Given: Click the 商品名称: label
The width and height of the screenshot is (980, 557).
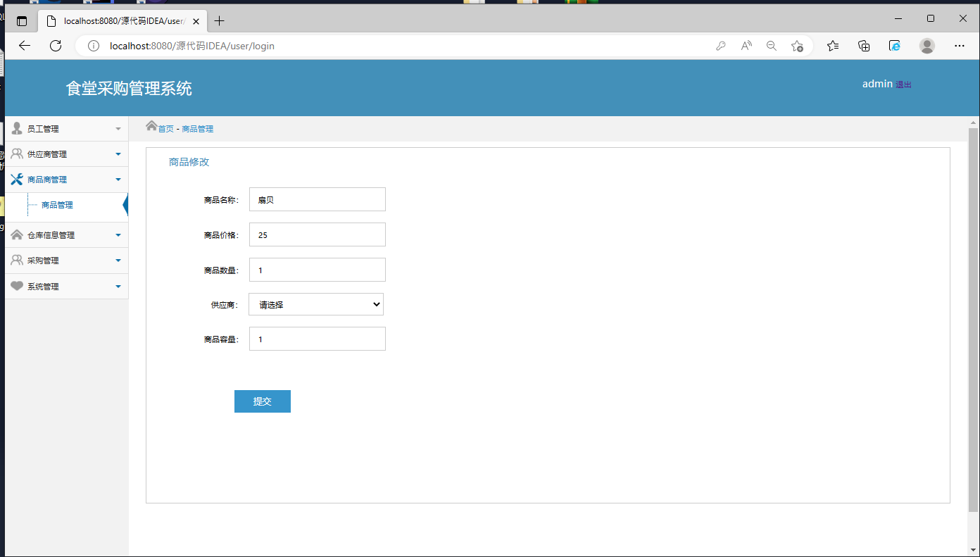Looking at the screenshot, I should point(222,200).
